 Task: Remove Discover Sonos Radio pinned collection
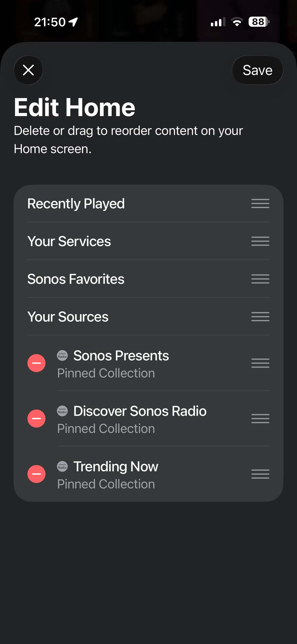click(x=36, y=418)
